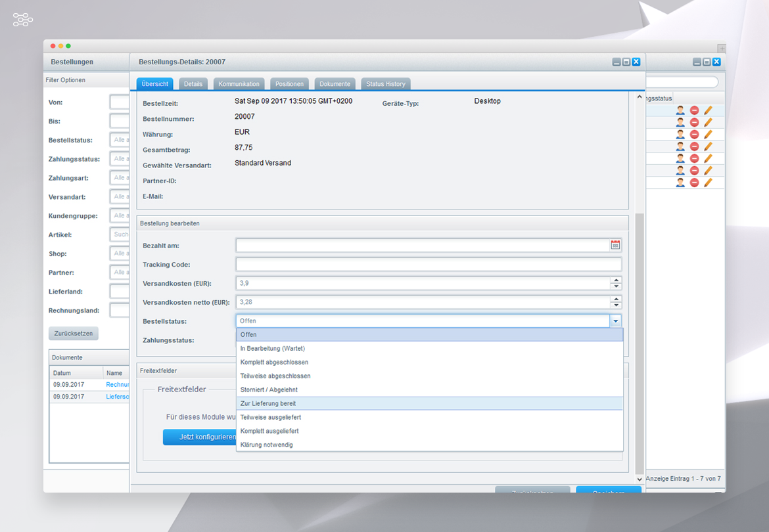Screen dimensions: 769x532
Task: Select status option Offen in list
Action: (430, 334)
